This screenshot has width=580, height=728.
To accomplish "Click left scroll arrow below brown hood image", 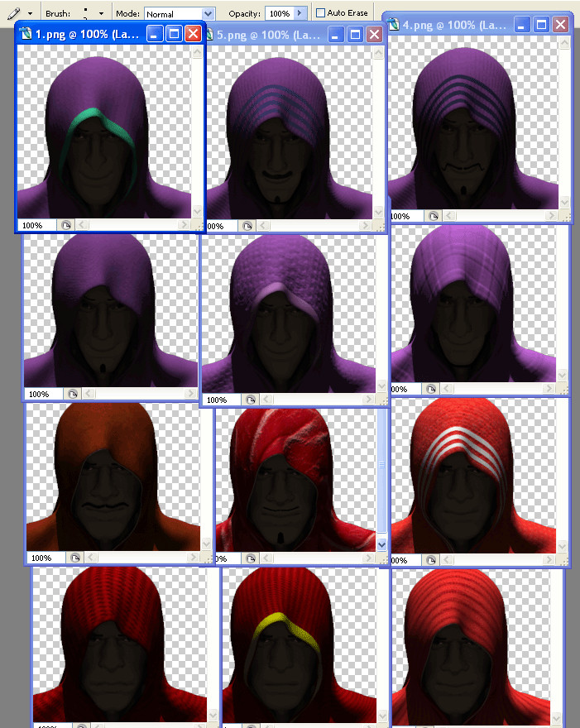I will [91, 557].
